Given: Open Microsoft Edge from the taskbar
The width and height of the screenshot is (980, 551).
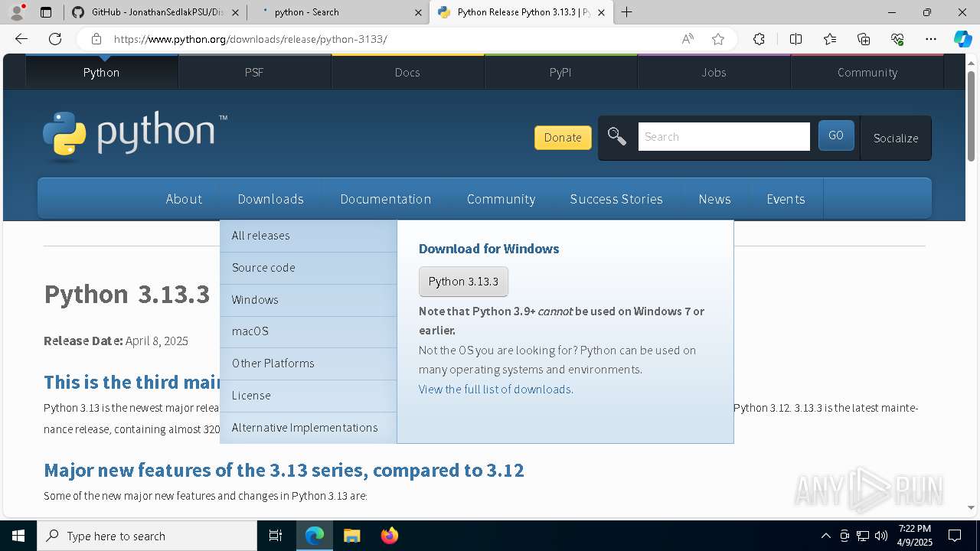Looking at the screenshot, I should point(315,536).
